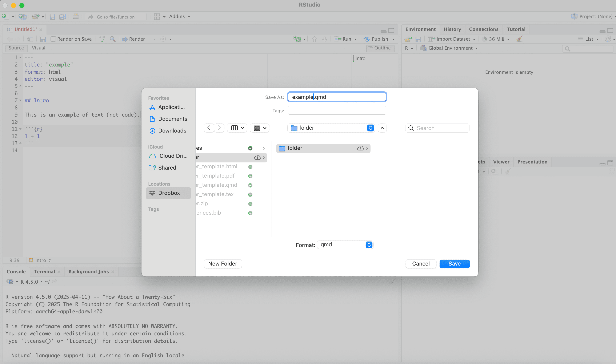Image resolution: width=616 pixels, height=364 pixels.
Task: Click the print document icon
Action: coord(76,17)
